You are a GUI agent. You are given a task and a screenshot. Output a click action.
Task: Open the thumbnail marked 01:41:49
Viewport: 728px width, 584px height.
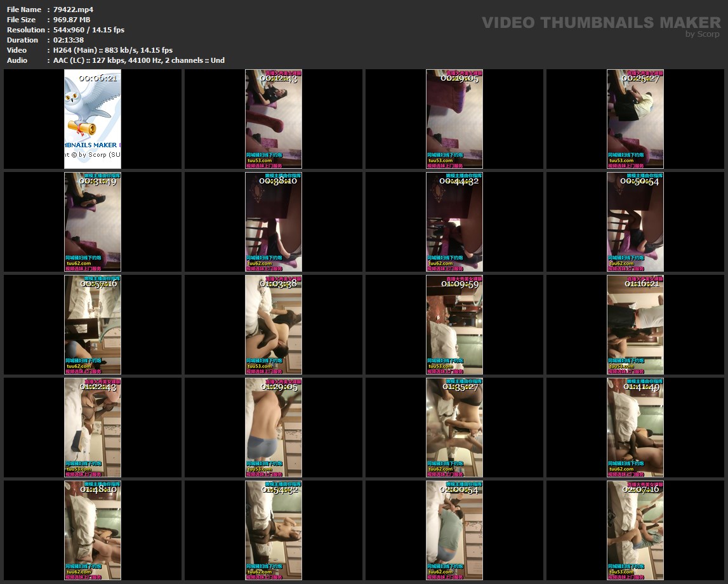(x=635, y=427)
